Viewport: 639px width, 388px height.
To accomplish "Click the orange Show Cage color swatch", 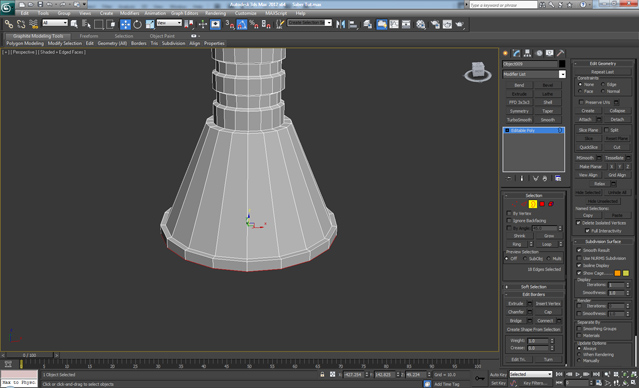I will (x=617, y=273).
